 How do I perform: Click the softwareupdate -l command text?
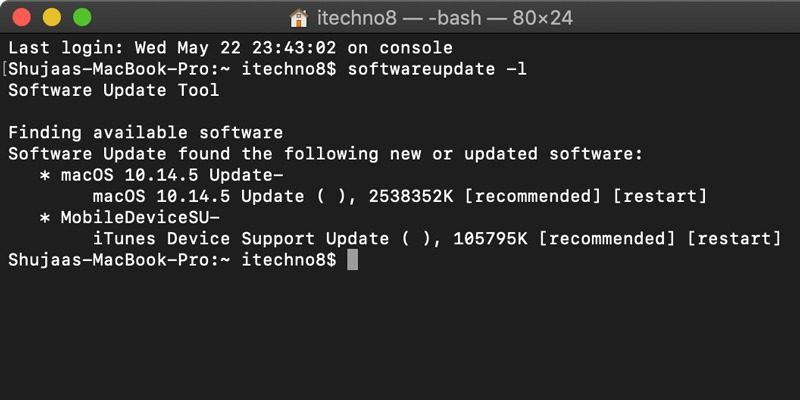[437, 69]
